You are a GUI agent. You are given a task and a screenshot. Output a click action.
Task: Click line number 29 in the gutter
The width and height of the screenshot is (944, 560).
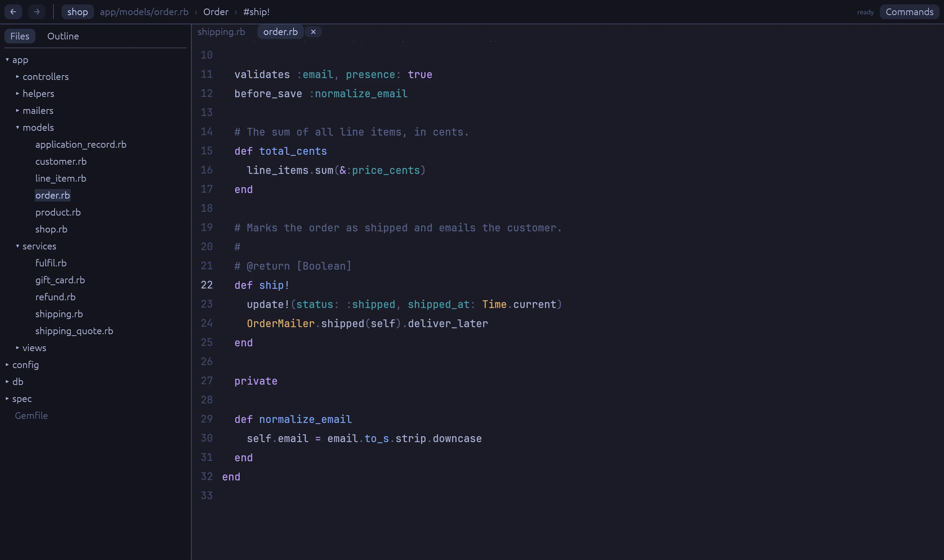pyautogui.click(x=206, y=419)
